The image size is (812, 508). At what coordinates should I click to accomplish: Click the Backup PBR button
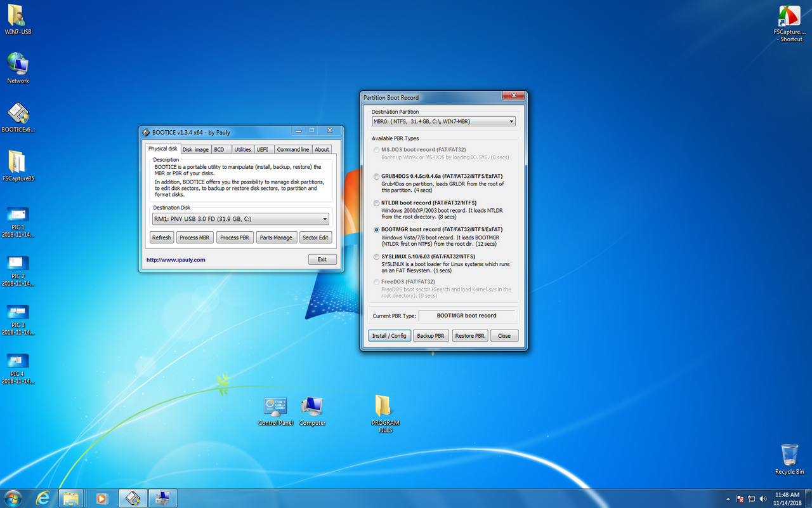[431, 335]
